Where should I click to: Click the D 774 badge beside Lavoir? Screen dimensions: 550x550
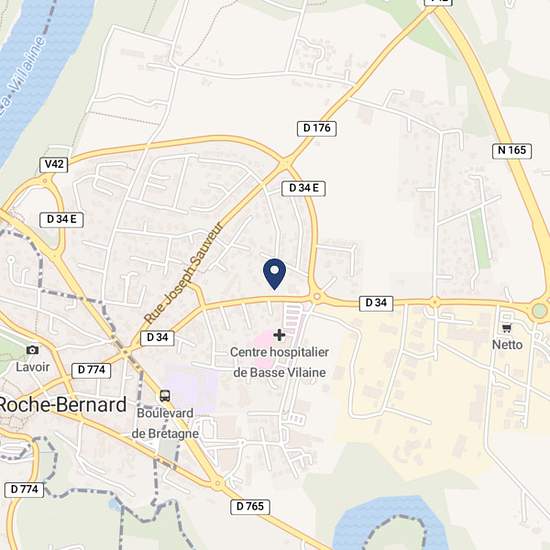91,370
